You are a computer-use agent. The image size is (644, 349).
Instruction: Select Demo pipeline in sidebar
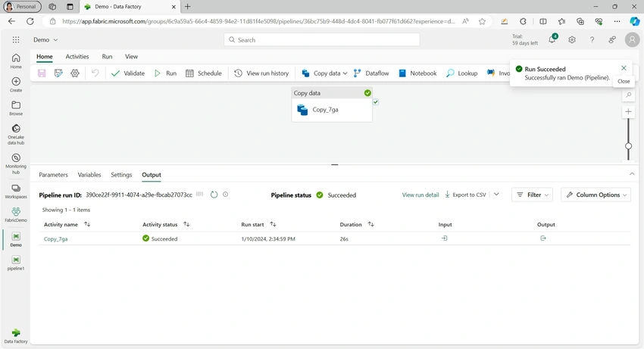pyautogui.click(x=16, y=239)
